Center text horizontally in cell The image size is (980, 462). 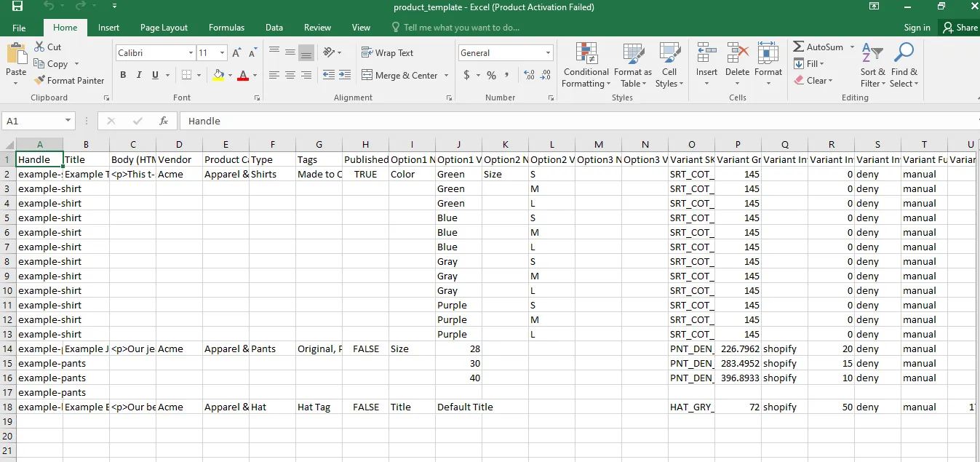click(290, 75)
